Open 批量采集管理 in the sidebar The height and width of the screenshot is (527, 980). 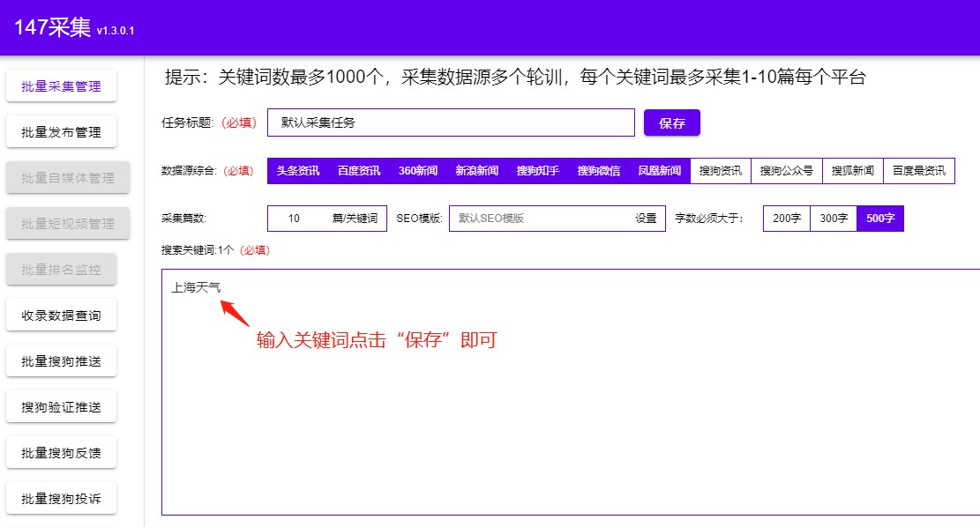61,86
